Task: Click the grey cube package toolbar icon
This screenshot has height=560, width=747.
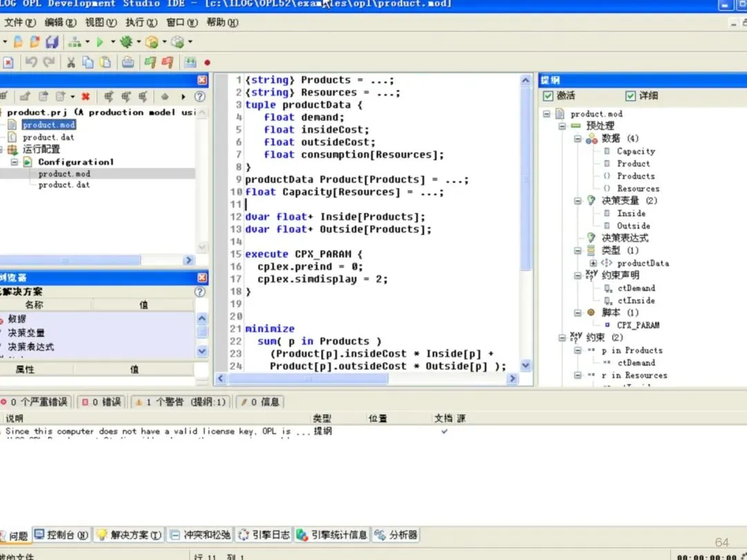Action: click(178, 42)
